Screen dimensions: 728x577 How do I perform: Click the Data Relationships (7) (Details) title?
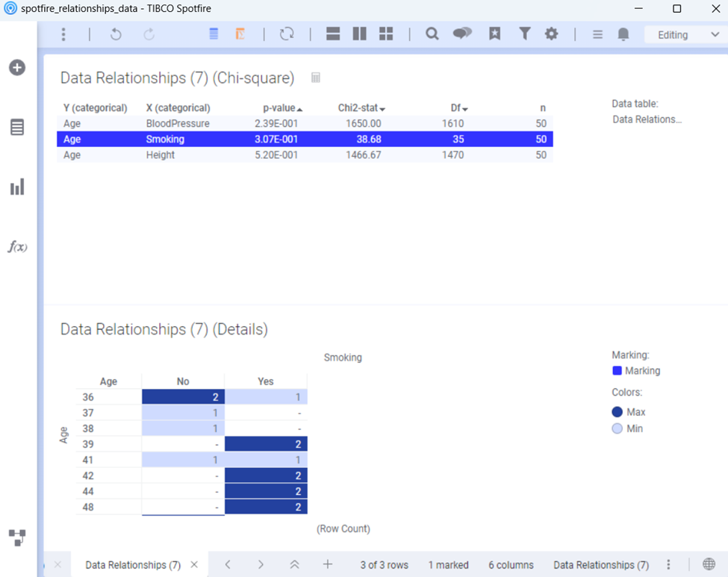164,329
